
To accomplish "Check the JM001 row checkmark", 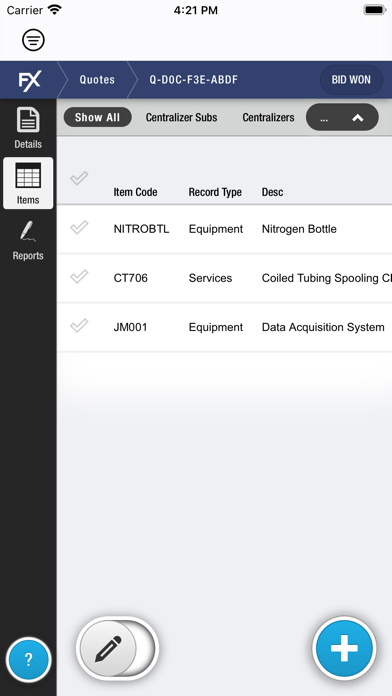I will tap(79, 326).
